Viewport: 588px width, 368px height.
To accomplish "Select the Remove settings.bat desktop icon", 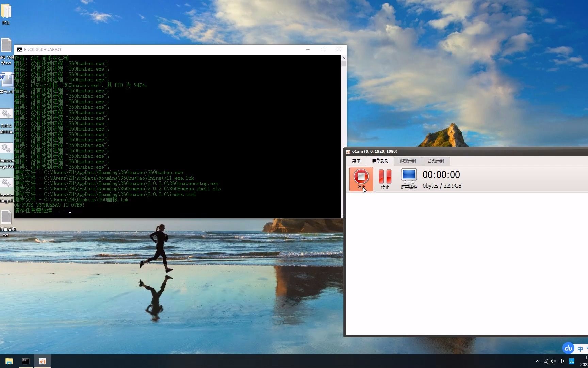I will tap(6, 190).
